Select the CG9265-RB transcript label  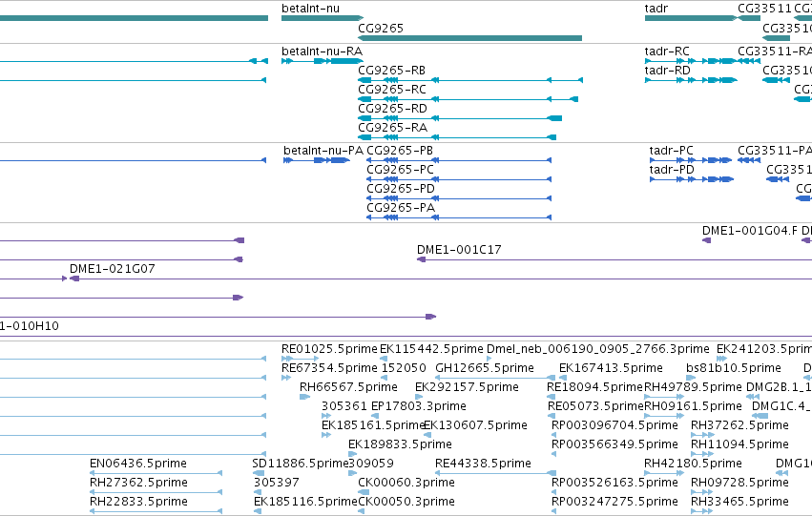click(x=392, y=71)
